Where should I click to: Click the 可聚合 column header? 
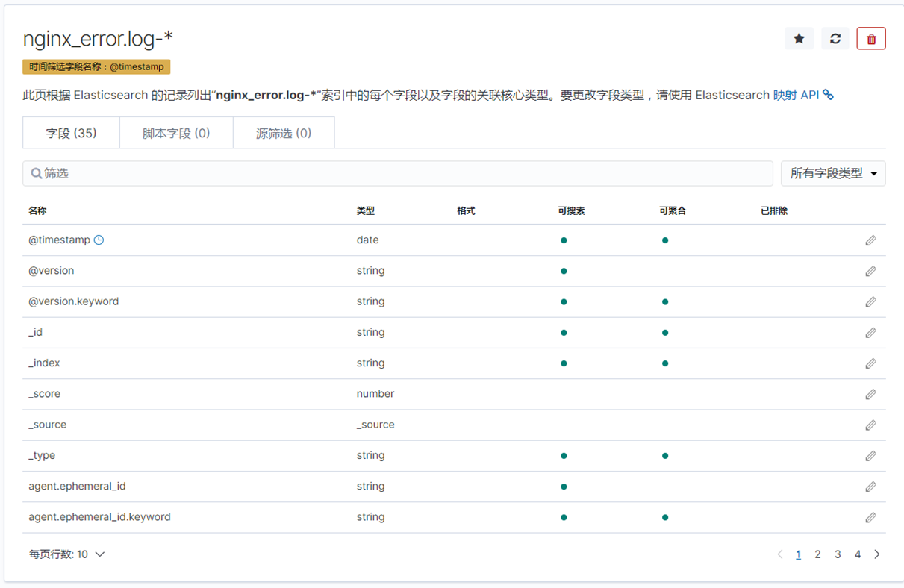(673, 211)
